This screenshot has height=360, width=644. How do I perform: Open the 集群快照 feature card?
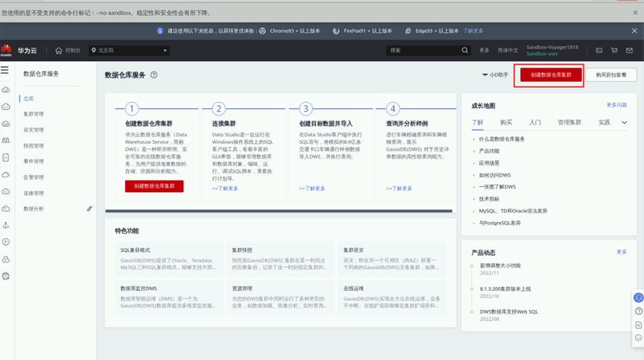pyautogui.click(x=280, y=259)
